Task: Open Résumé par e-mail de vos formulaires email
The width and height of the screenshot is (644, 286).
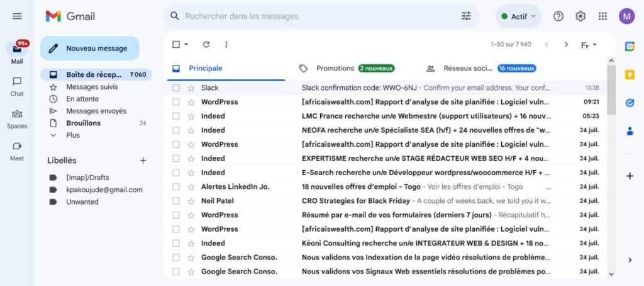Action: click(x=384, y=215)
